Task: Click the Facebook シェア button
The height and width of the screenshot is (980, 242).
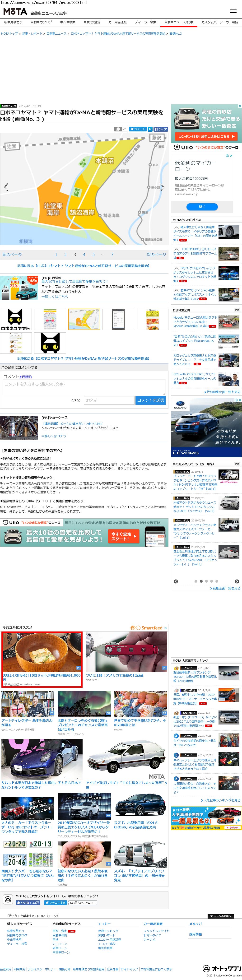Action: tap(161, 129)
